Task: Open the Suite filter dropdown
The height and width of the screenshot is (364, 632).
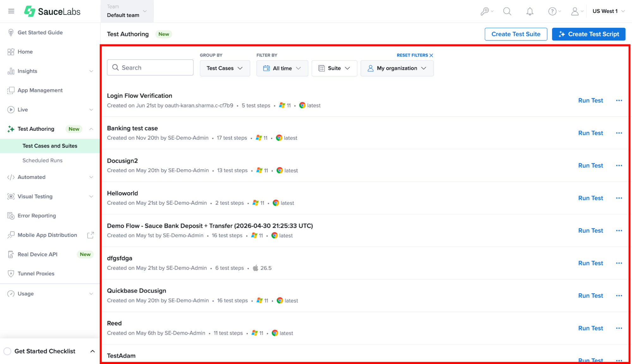Action: tap(334, 68)
